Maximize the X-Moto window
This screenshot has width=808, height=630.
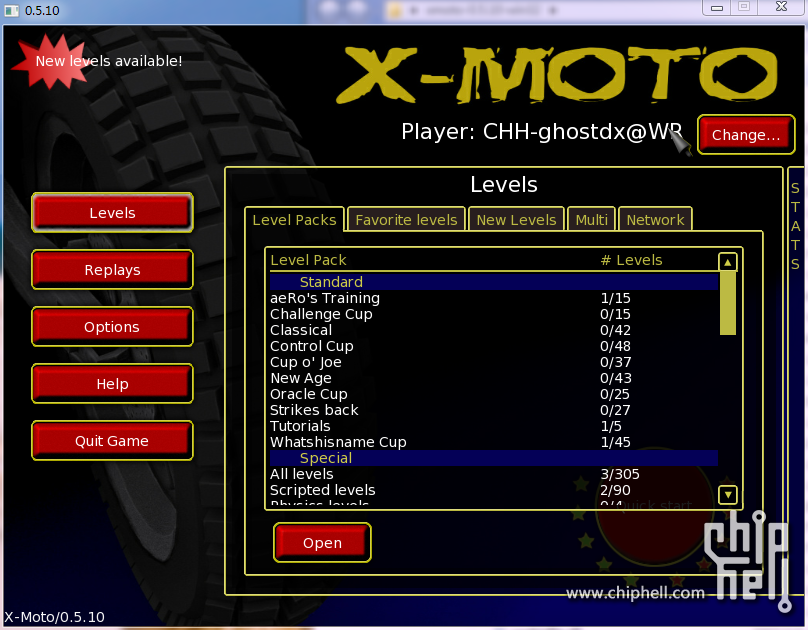coord(744,7)
